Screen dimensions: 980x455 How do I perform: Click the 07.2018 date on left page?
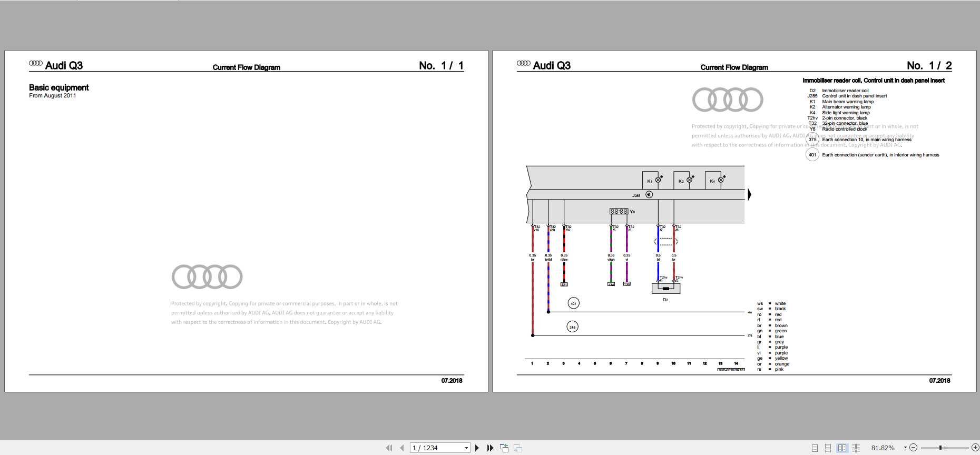click(x=452, y=380)
